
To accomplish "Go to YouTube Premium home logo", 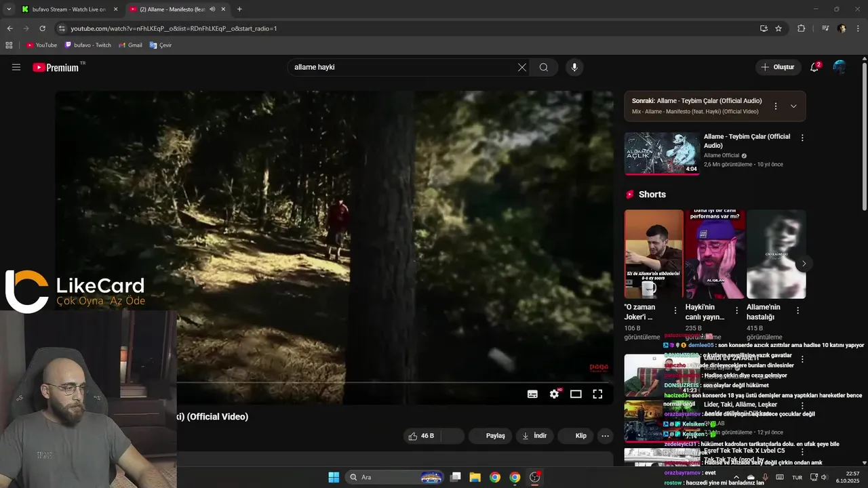I will point(56,67).
